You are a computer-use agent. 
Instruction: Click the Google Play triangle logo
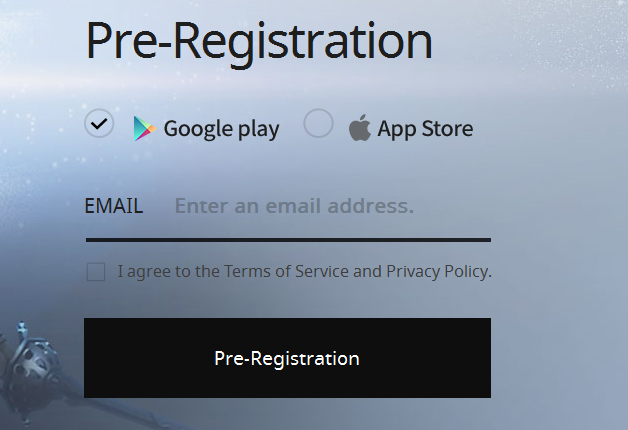[145, 128]
